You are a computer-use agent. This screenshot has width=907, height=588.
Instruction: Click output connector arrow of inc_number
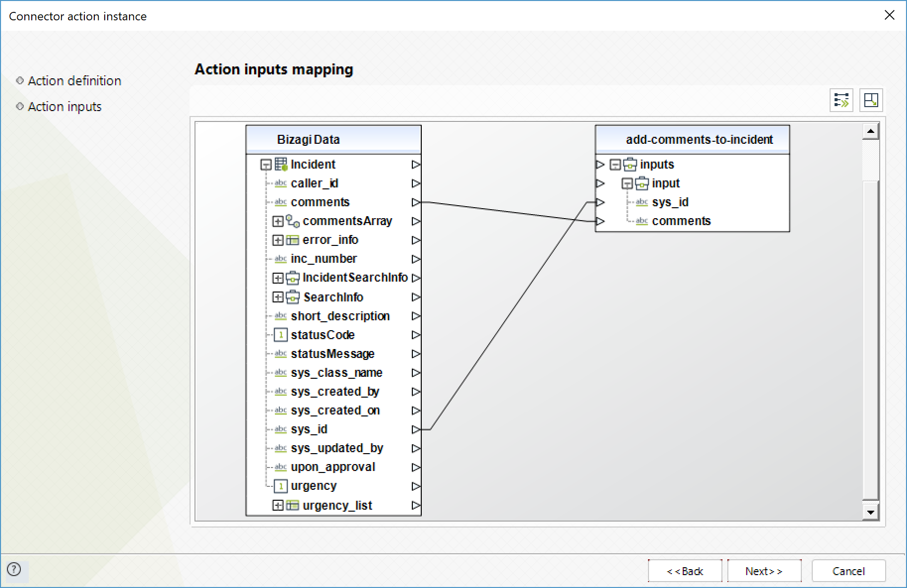pos(416,259)
